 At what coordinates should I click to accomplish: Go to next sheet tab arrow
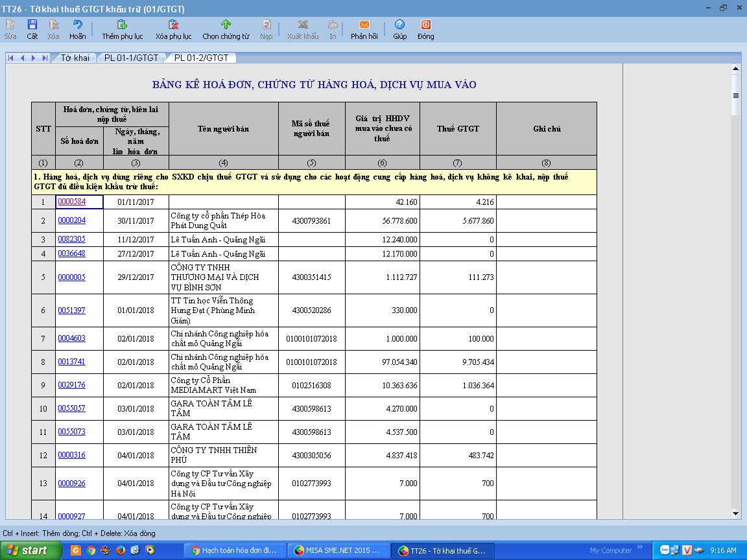(33, 58)
